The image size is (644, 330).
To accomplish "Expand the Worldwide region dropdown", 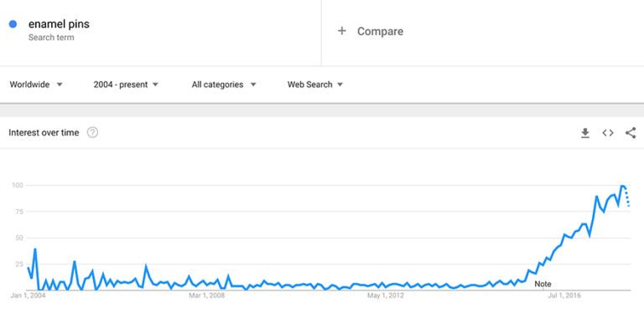I will [36, 84].
